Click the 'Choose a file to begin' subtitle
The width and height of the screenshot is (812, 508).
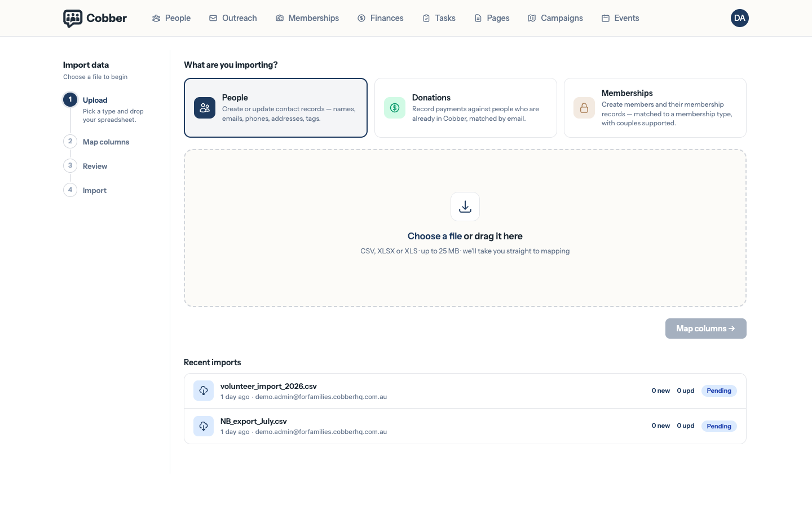[95, 77]
